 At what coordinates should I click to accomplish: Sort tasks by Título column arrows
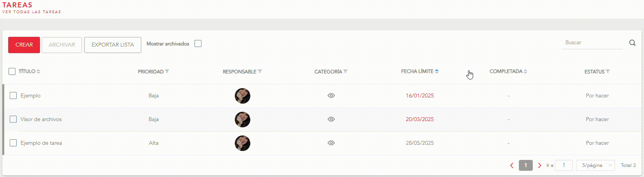[38, 71]
